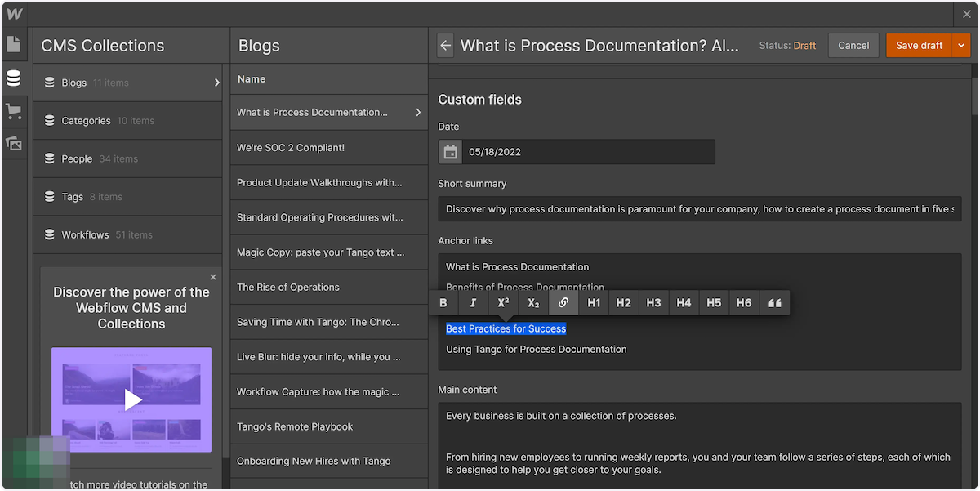The image size is (980, 491).
Task: Set selected text to H5 heading
Action: click(x=714, y=303)
